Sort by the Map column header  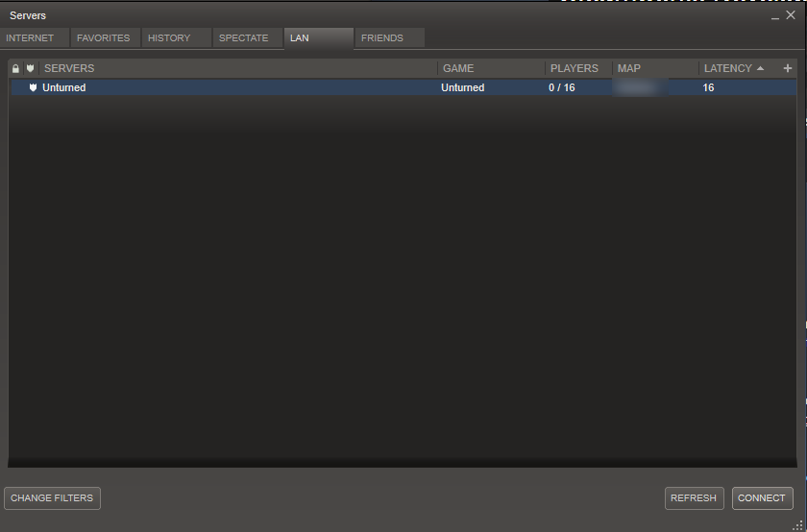coord(655,68)
